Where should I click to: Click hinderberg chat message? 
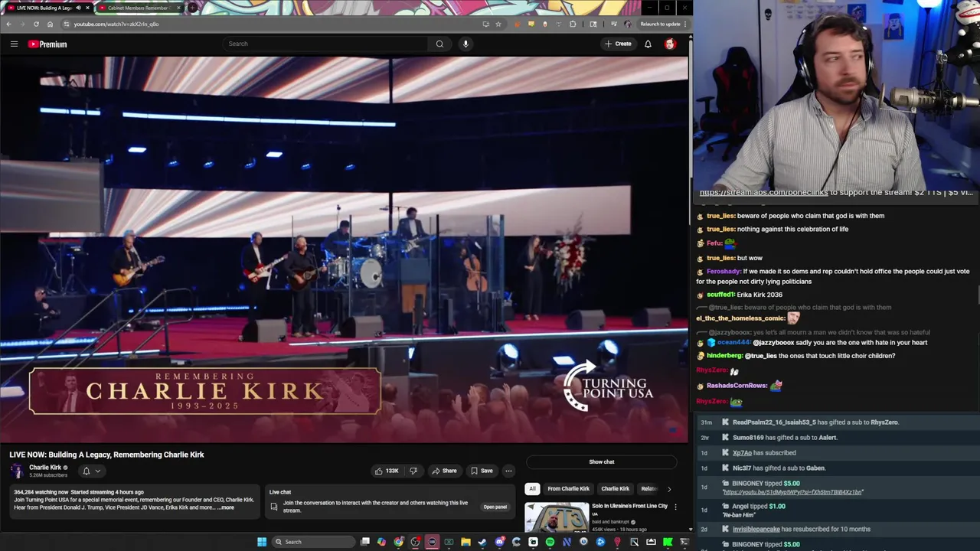(796, 356)
